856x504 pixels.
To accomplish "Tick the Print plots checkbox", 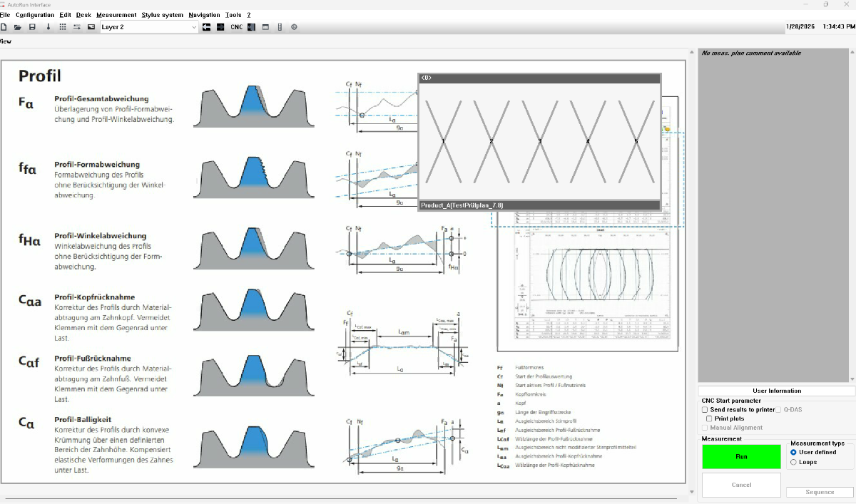I will coord(709,418).
